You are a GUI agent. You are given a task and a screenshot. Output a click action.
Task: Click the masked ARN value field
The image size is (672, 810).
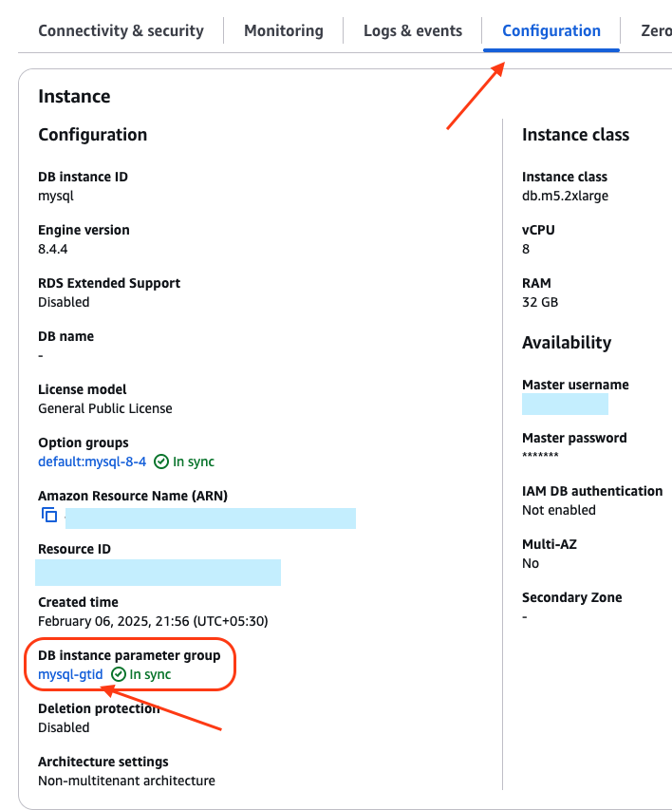210,518
